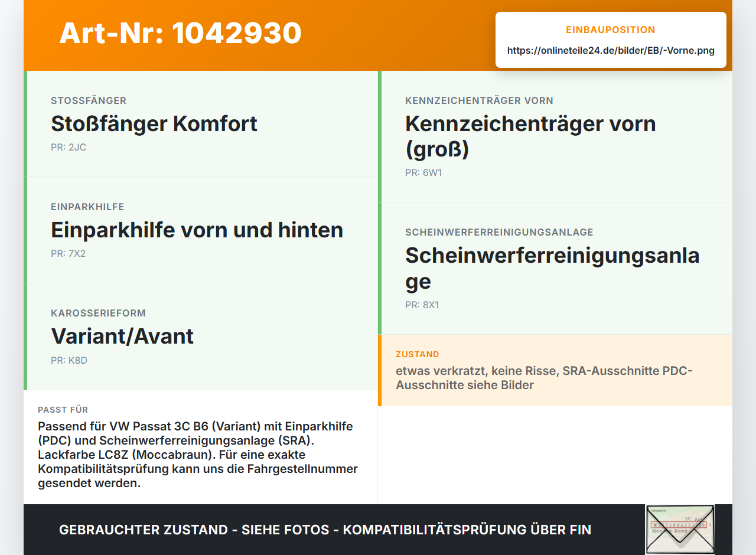
Task: Click the PR: 6W1 code
Action: 423,173
